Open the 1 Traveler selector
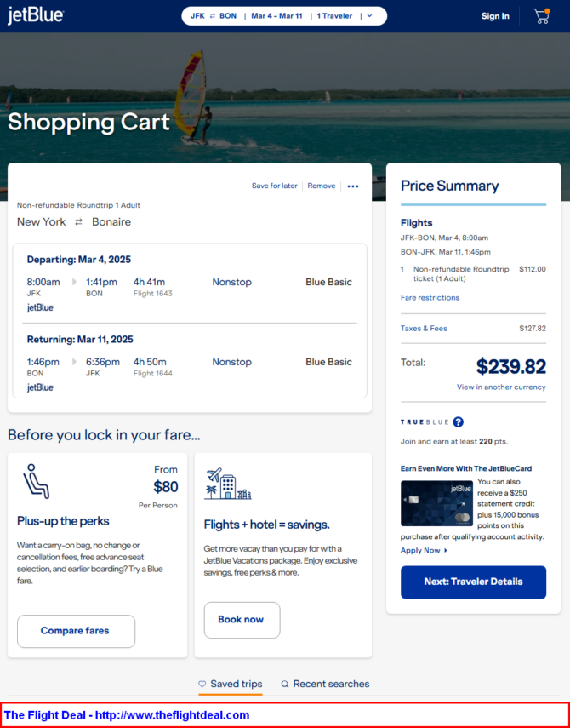 (335, 16)
